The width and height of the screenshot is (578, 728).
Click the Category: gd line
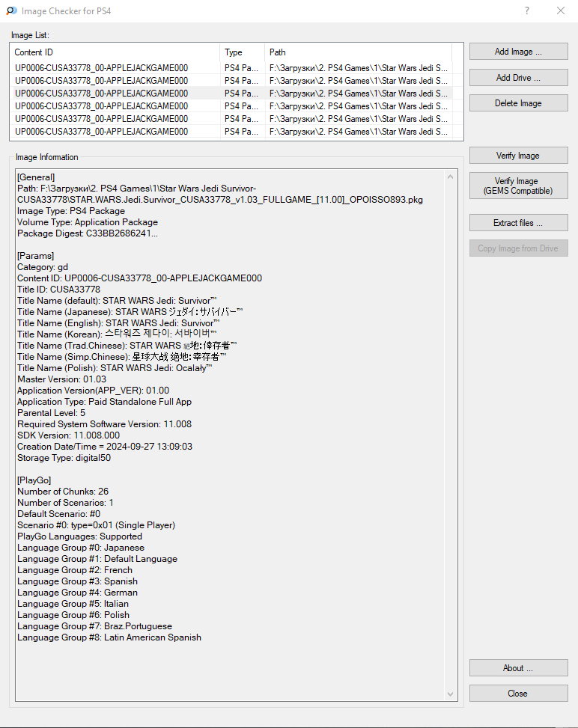tap(43, 267)
